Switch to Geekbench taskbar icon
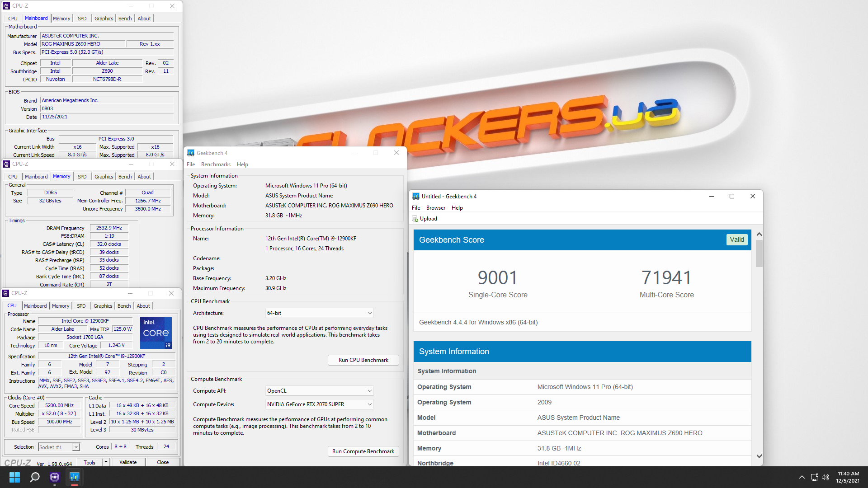 tap(75, 477)
